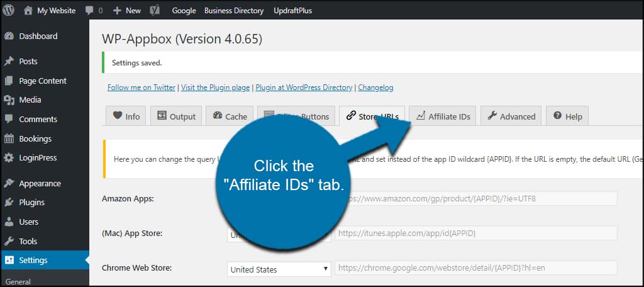Click the Dashboard gauge icon
644x287 pixels.
tap(9, 36)
